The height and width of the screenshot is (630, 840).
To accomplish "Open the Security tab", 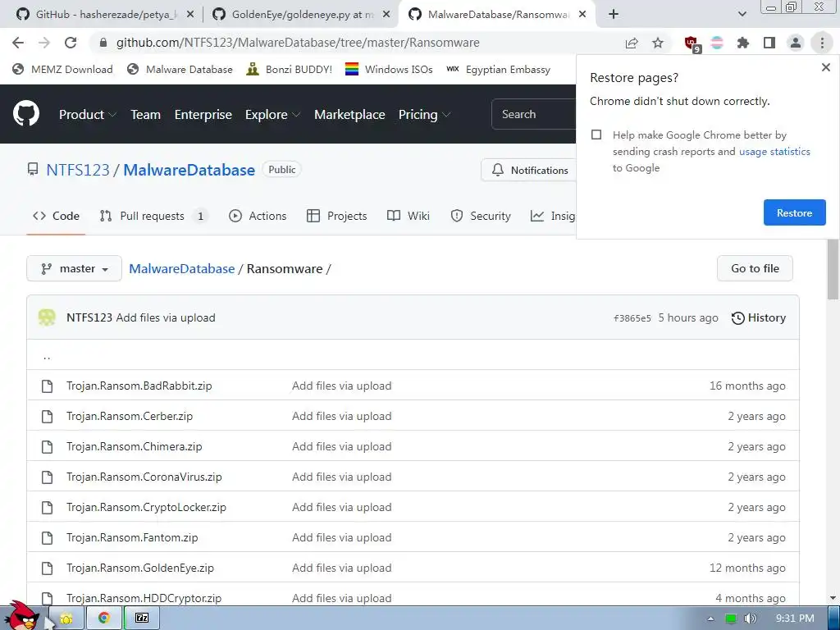I will tap(481, 216).
